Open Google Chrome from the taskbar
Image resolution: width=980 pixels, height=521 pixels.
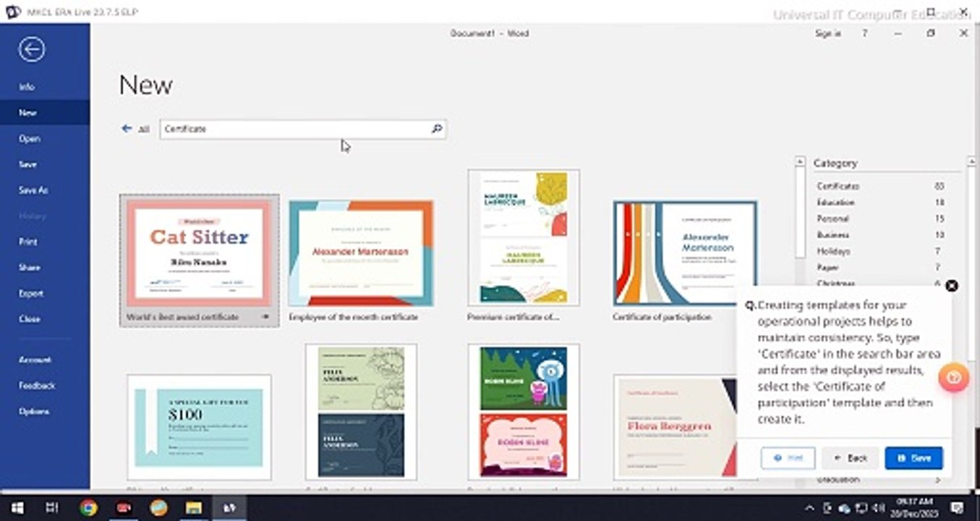[88, 508]
